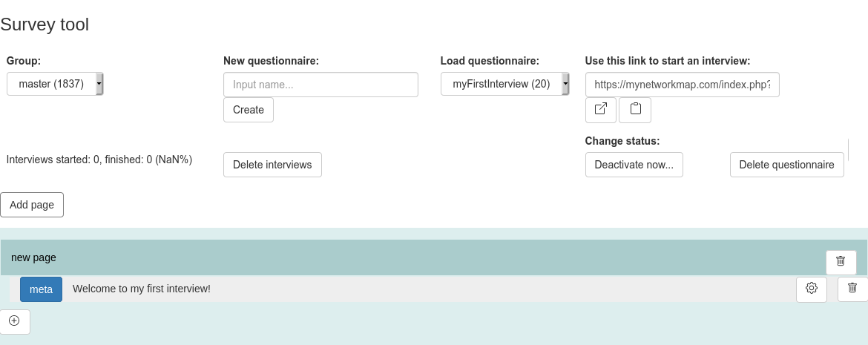Copy interview link with clipboard icon
The height and width of the screenshot is (345, 868).
(x=635, y=110)
